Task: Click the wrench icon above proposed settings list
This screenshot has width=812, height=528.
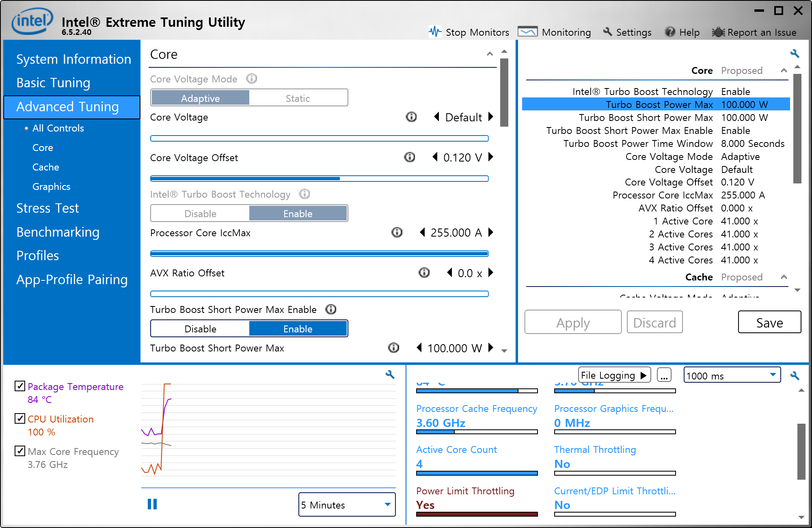Action: coord(795,53)
